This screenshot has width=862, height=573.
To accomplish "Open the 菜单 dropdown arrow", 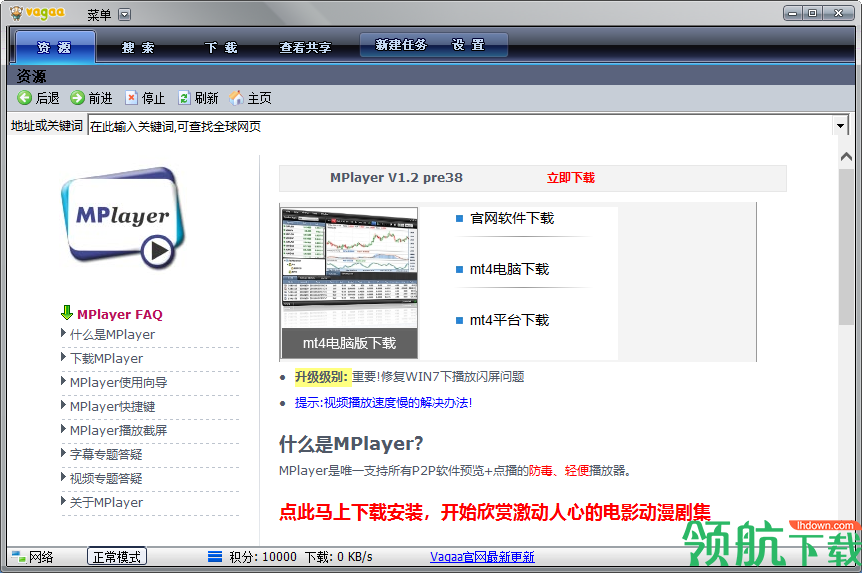I will pos(125,15).
